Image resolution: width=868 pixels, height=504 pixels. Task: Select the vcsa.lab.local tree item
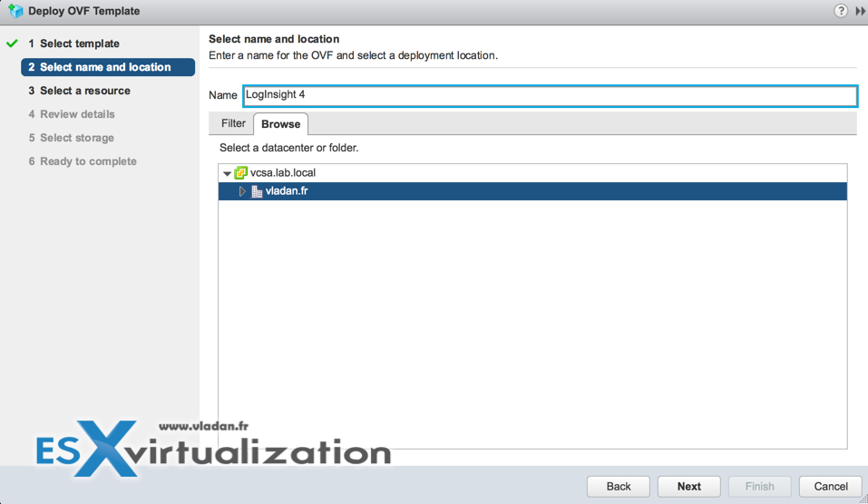(x=282, y=172)
